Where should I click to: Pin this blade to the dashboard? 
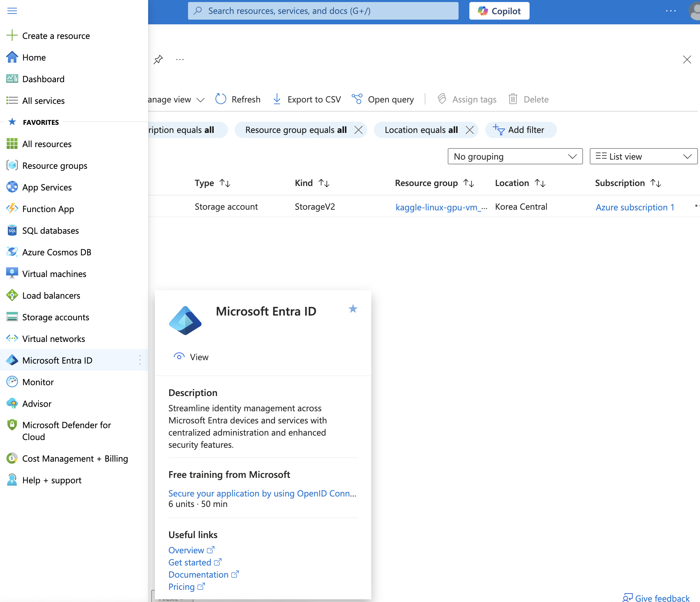(158, 60)
